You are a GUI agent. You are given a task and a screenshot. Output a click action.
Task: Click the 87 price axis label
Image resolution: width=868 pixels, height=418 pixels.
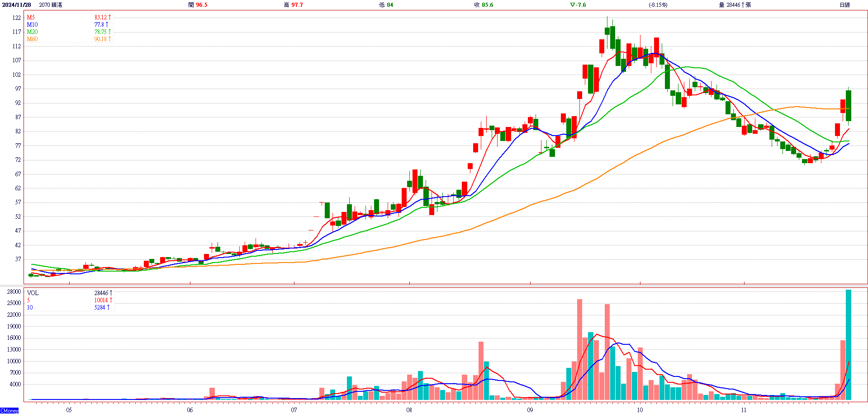coord(18,117)
